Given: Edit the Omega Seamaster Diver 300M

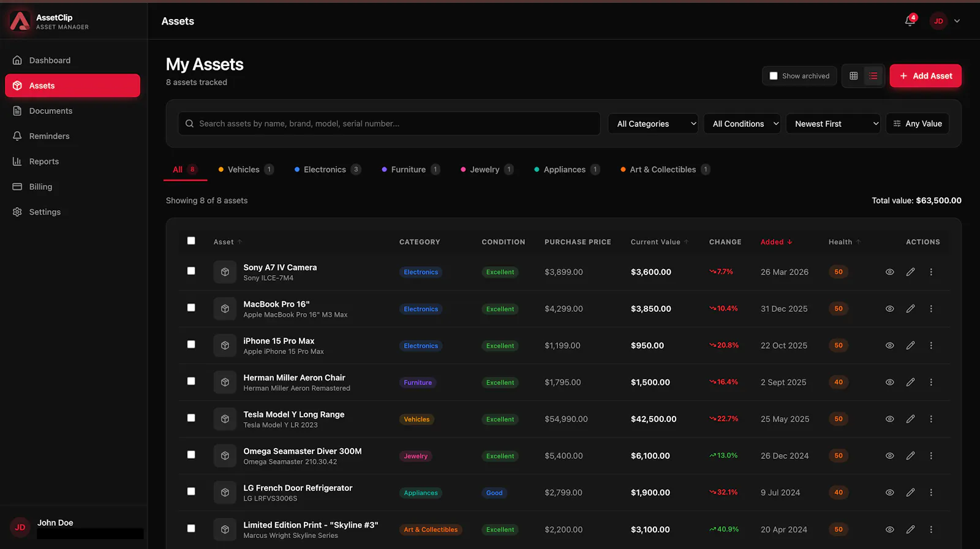Looking at the screenshot, I should [911, 456].
